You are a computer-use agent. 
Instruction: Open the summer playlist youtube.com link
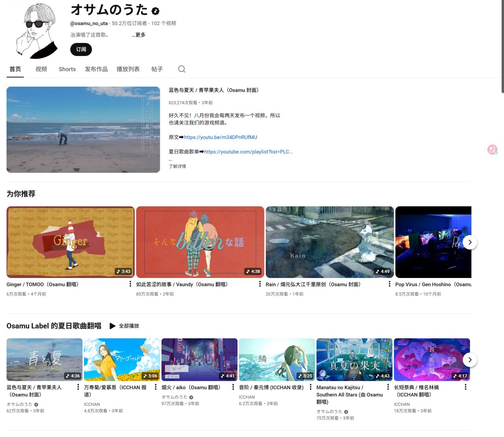(248, 152)
